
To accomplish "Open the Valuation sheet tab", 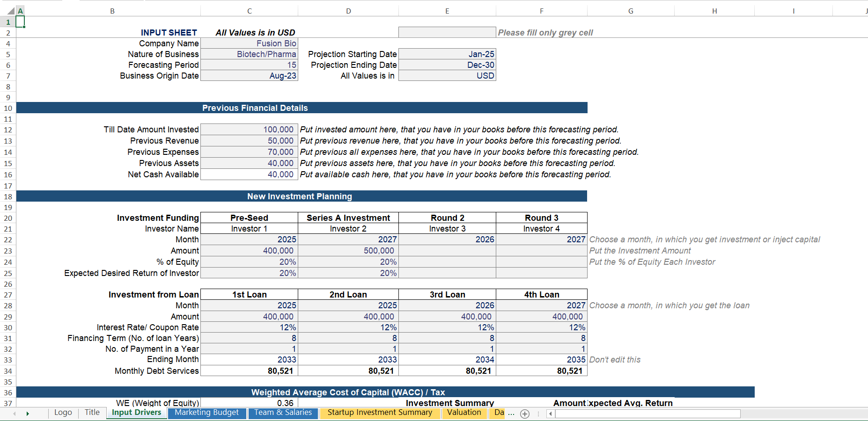I will point(464,413).
